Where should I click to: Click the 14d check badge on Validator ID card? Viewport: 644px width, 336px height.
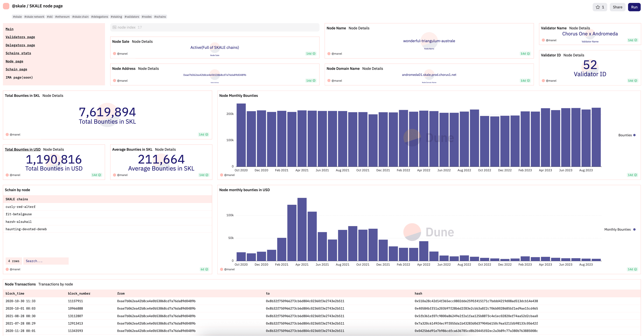pyautogui.click(x=632, y=80)
